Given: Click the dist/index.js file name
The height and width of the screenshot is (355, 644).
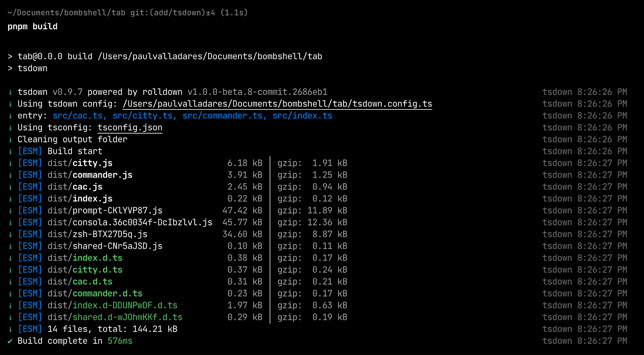Looking at the screenshot, I should click(80, 199).
